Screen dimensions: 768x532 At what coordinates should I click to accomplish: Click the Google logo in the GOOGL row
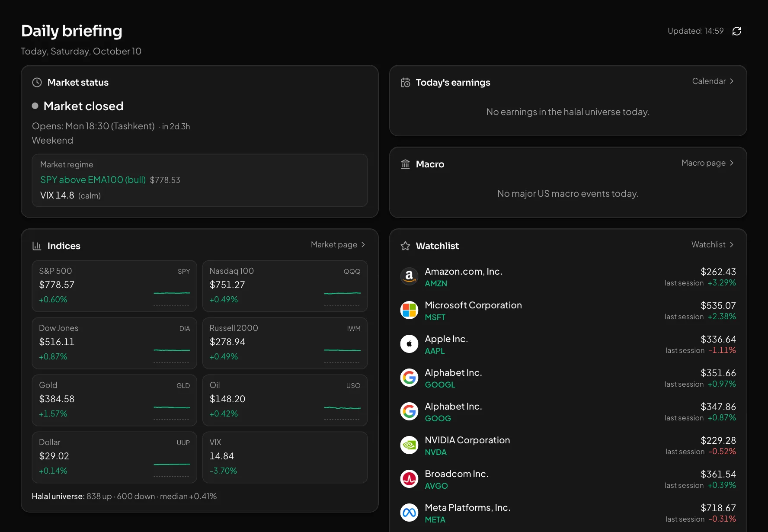pos(409,378)
